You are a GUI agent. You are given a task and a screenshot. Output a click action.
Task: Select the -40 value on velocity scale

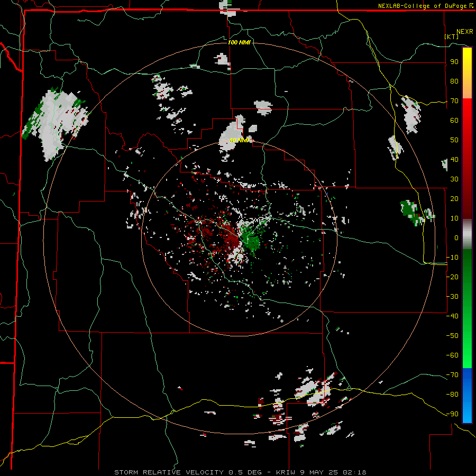click(x=452, y=316)
